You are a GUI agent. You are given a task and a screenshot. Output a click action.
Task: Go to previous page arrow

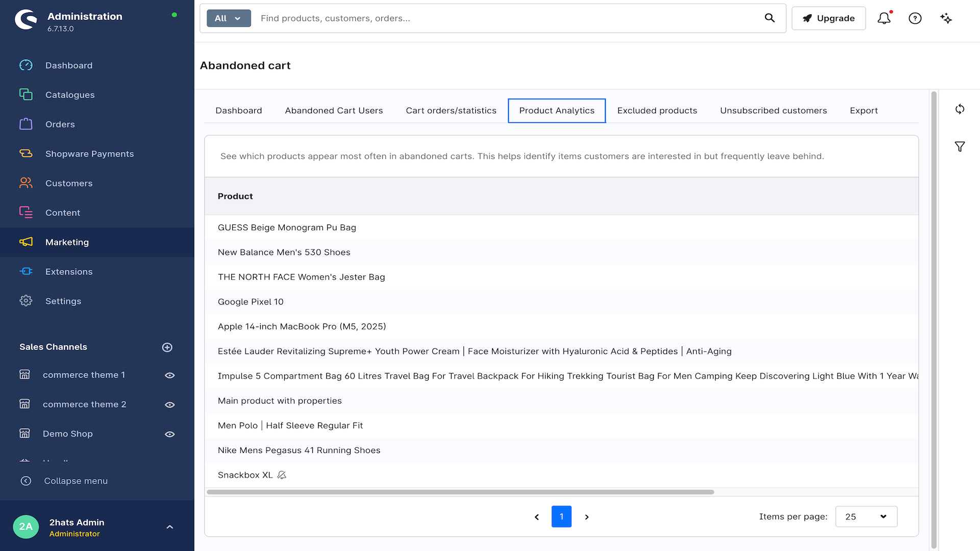536,517
